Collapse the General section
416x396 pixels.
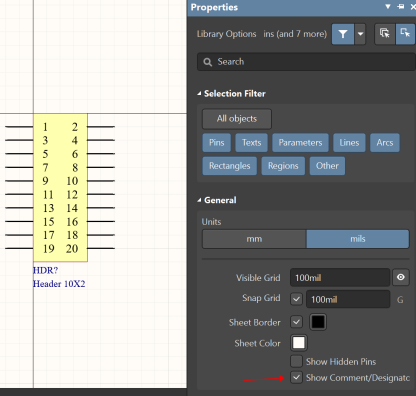click(x=199, y=200)
